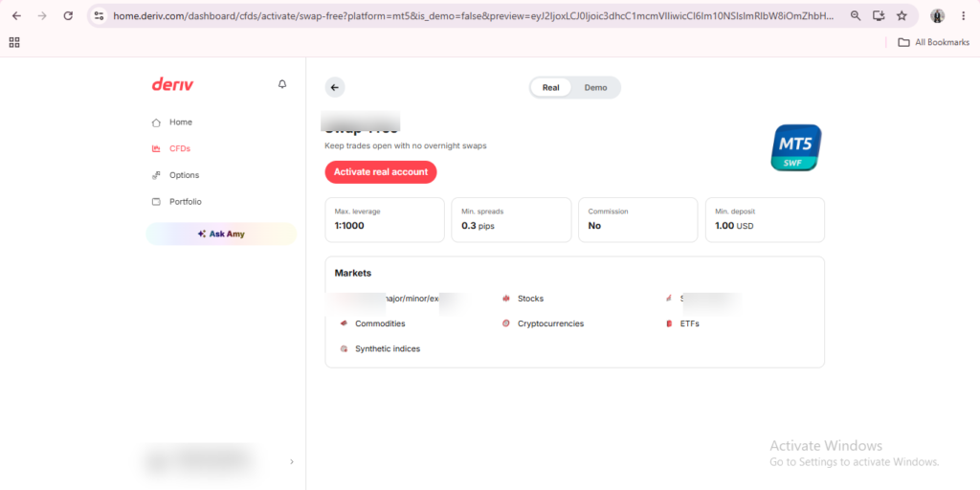Switch to the Demo account toggle

click(595, 87)
